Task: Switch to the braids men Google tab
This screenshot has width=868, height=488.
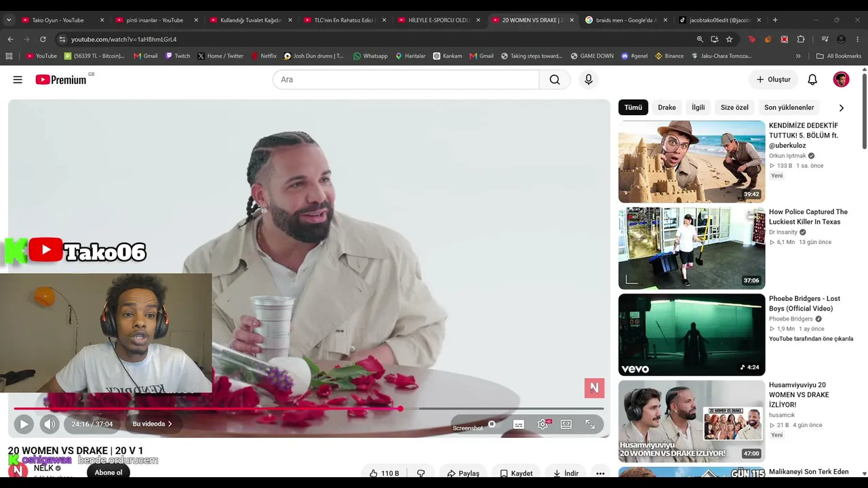Action: 627,20
